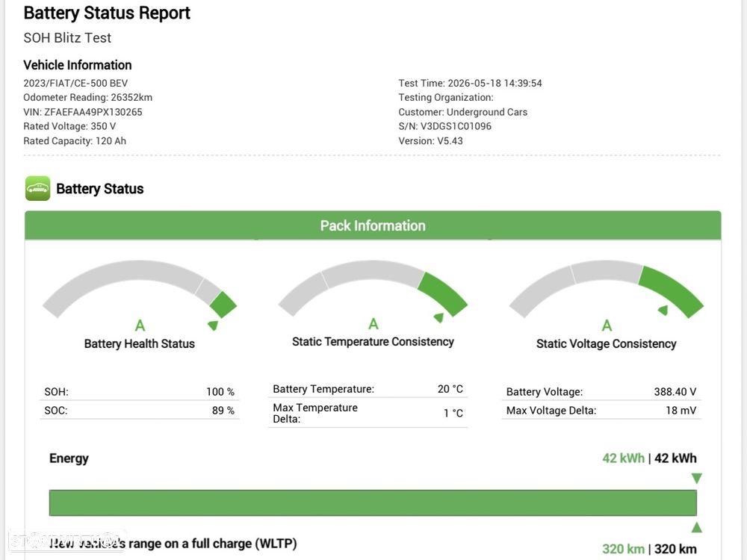Select the Battery Status section heading
This screenshot has height=560, width=747.
click(x=99, y=189)
